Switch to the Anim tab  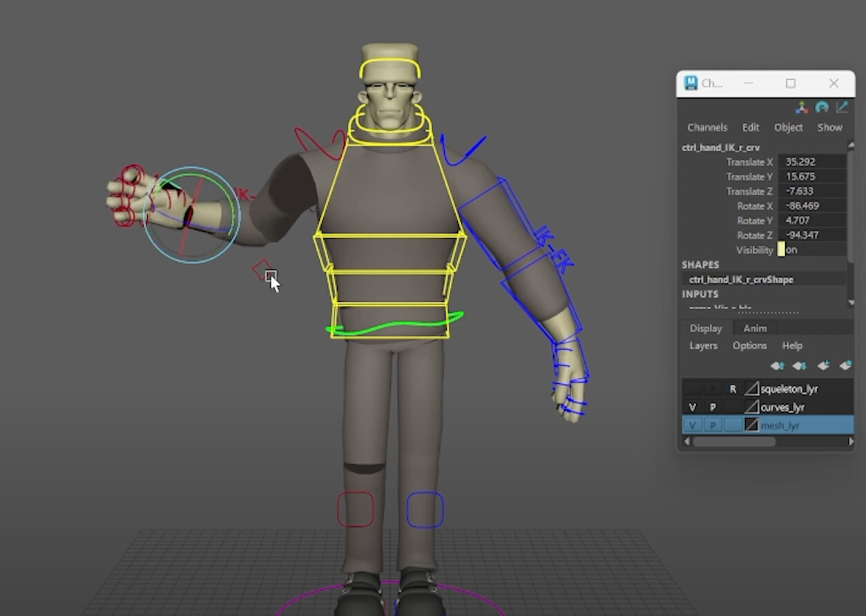tap(754, 328)
